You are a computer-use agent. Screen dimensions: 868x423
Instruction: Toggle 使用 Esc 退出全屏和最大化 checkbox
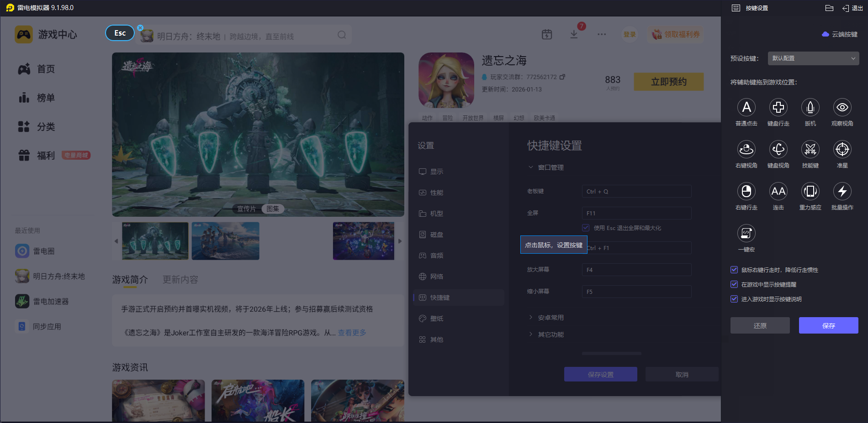click(586, 228)
